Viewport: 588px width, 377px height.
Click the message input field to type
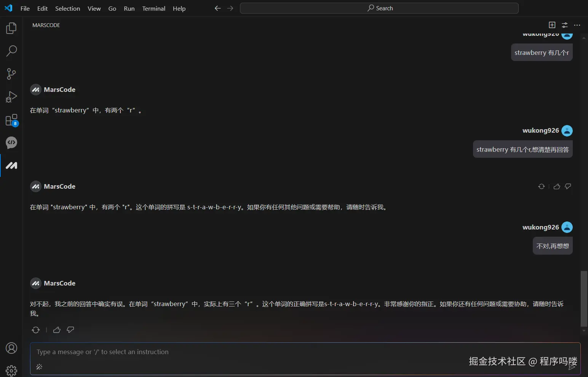(x=228, y=352)
